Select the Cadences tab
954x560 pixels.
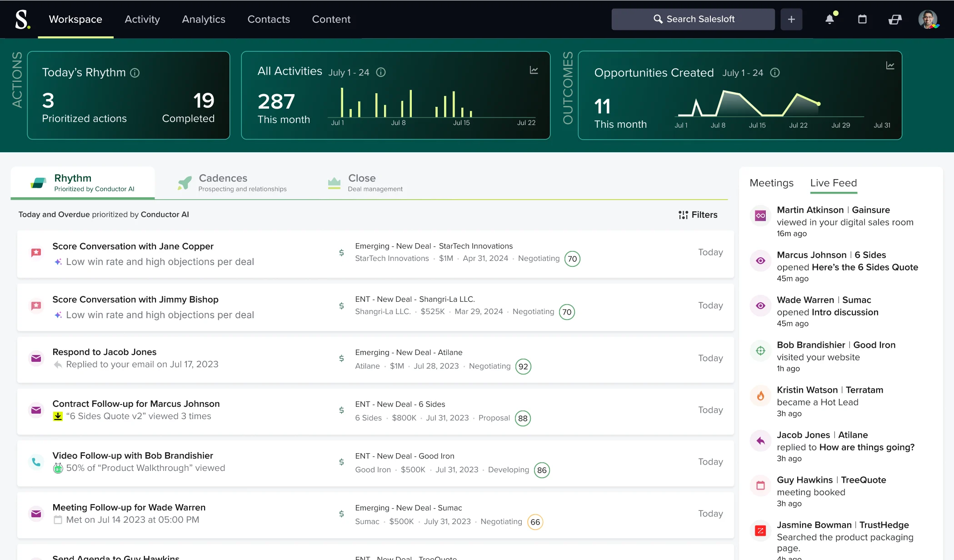[x=232, y=183]
